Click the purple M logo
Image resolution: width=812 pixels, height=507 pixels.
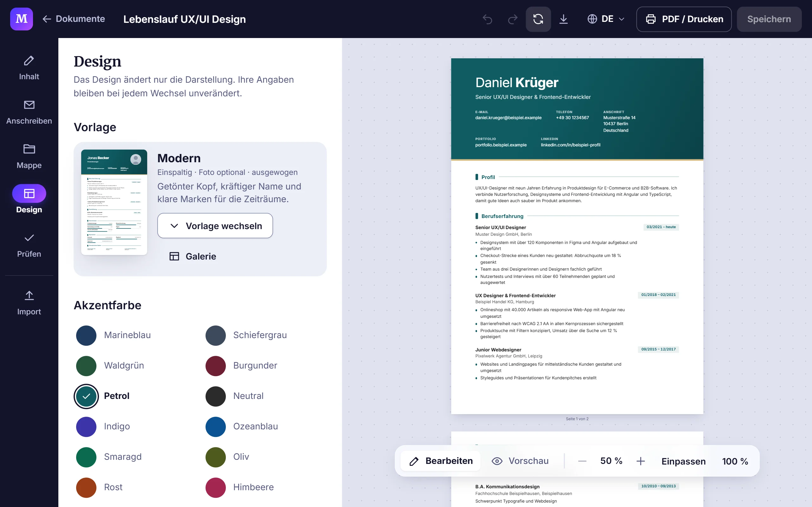22,19
